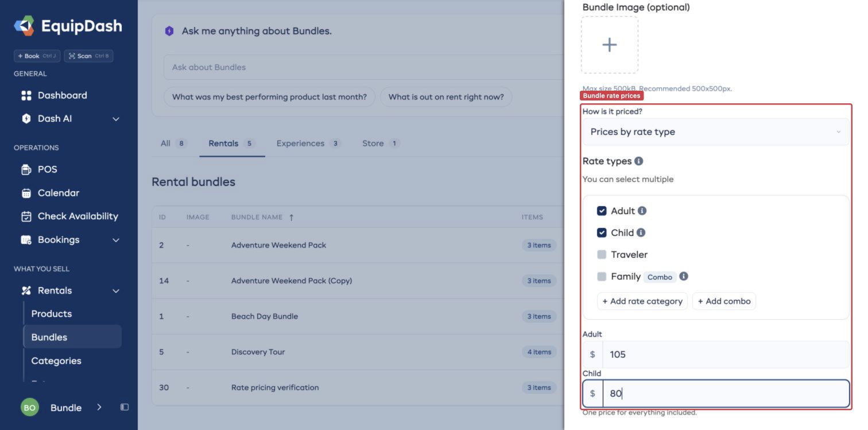Click the BO user avatar
The height and width of the screenshot is (430, 868).
point(30,408)
